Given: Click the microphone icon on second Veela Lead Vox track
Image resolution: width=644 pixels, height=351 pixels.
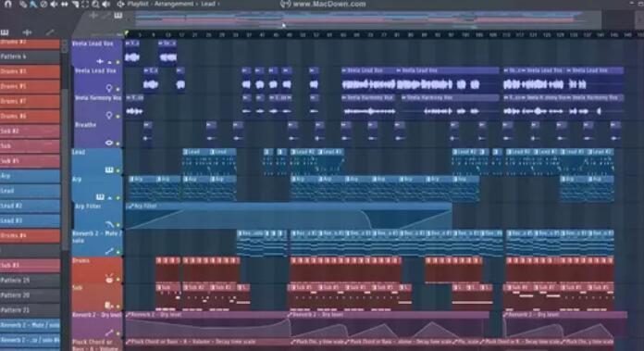Looking at the screenshot, I should [x=109, y=88].
